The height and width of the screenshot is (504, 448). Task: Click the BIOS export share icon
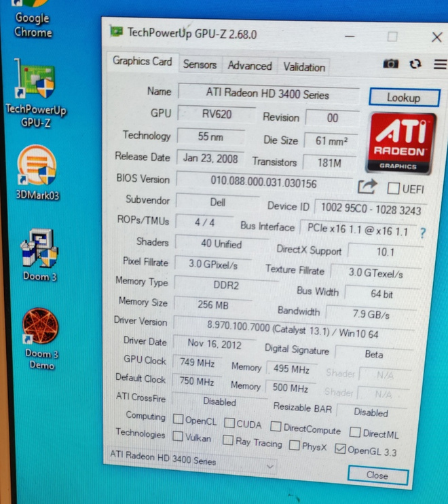[367, 187]
